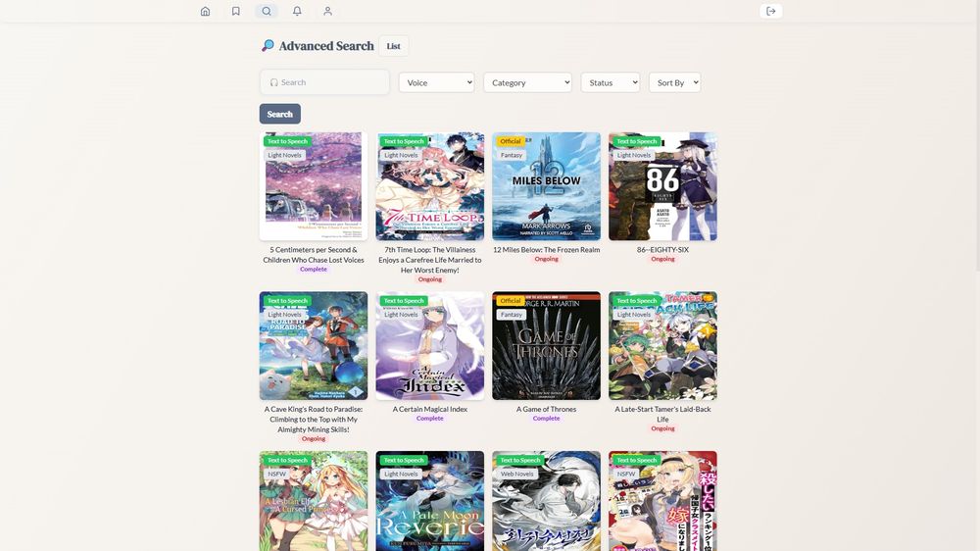Image resolution: width=980 pixels, height=551 pixels.
Task: Select the search magnifier icon in navbar
Action: 267,11
